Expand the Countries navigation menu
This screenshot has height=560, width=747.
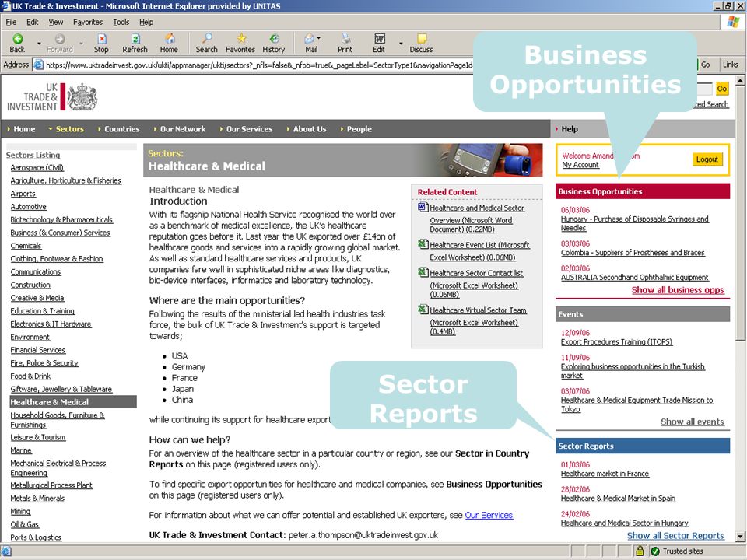[118, 129]
